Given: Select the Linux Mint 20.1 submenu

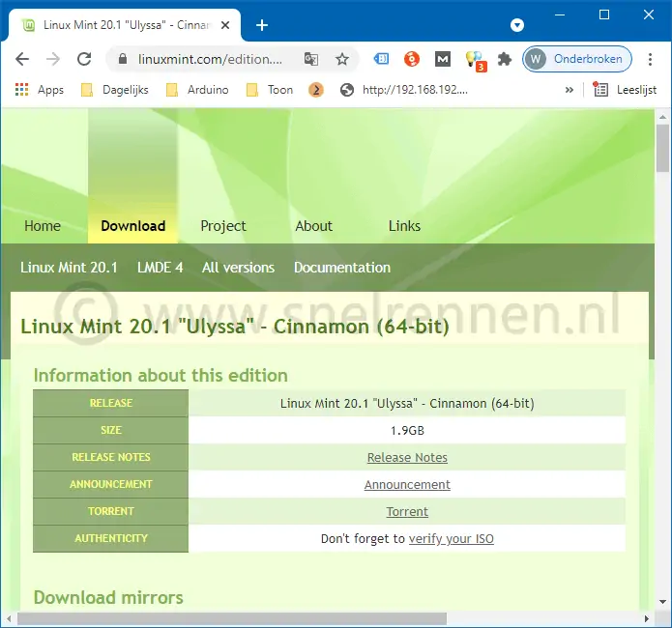Looking at the screenshot, I should 69,268.
